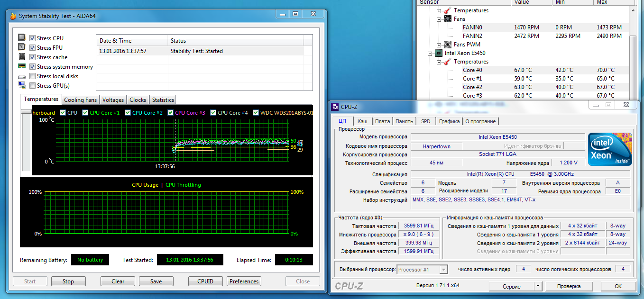Collapse Temperatures under Intel Xeon E5450

(x=439, y=62)
